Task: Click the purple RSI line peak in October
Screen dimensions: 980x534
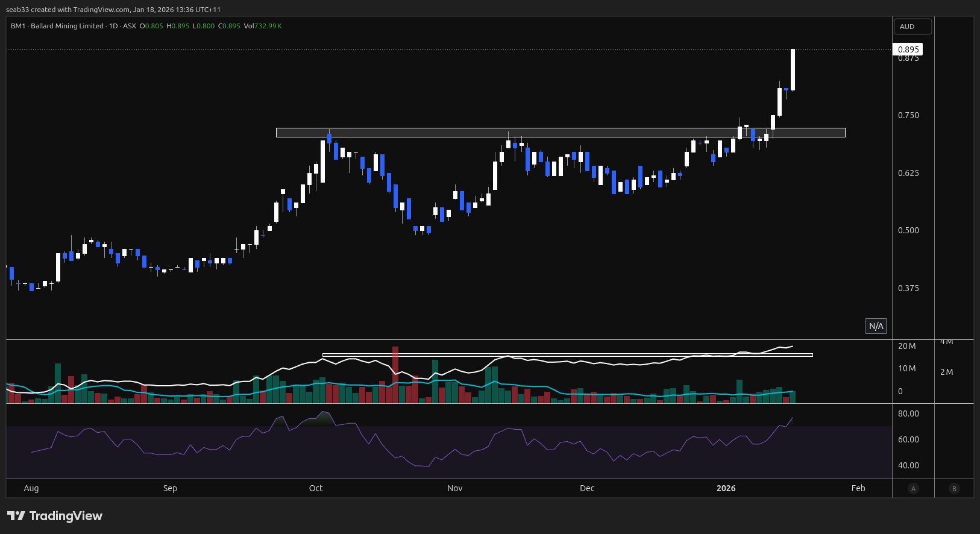Action: click(x=325, y=413)
